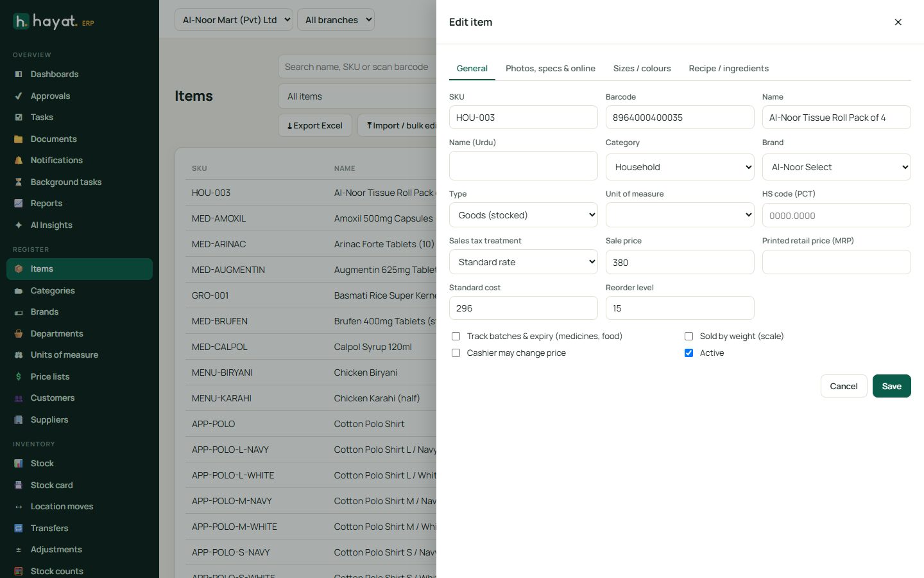Enable Track batches & expiry checkbox

pos(456,336)
